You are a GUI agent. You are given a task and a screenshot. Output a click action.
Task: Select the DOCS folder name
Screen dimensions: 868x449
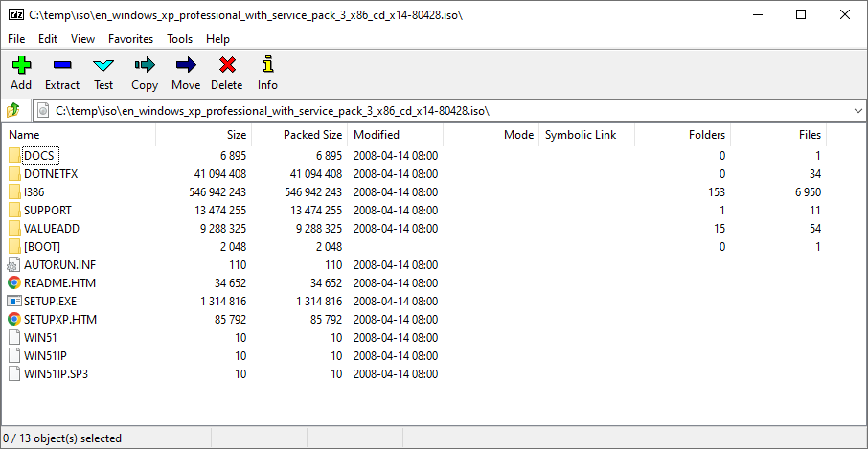[39, 156]
